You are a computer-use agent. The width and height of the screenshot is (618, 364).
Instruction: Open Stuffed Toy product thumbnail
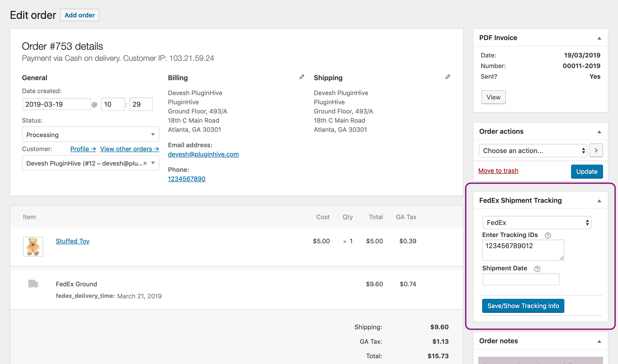[33, 246]
